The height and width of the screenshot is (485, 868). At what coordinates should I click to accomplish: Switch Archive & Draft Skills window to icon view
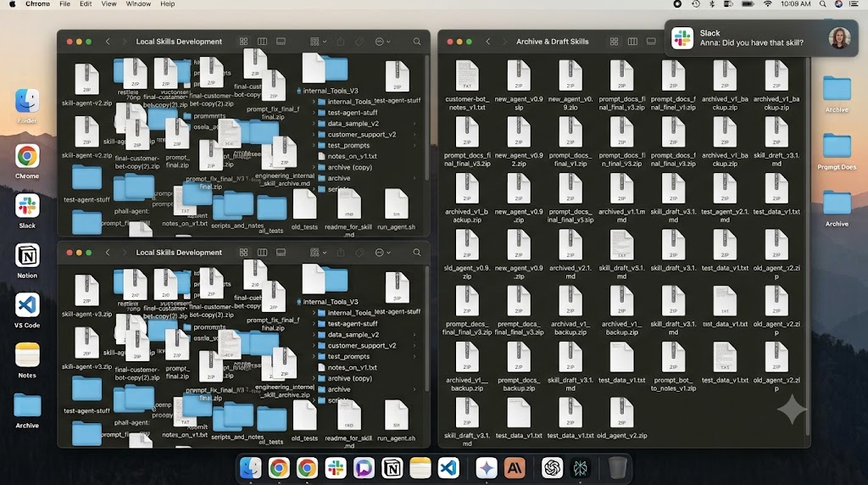click(x=614, y=42)
